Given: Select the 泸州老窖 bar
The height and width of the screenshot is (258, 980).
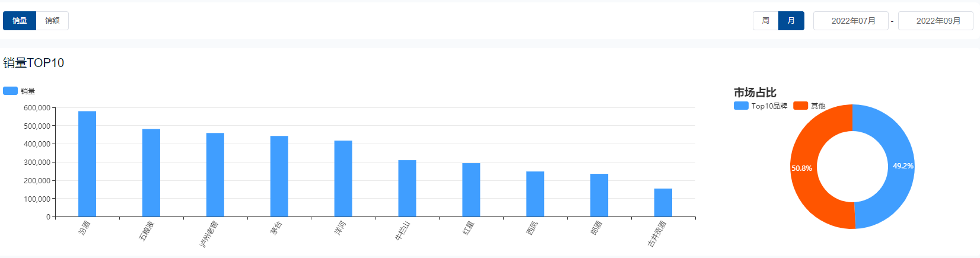Looking at the screenshot, I should [x=215, y=175].
